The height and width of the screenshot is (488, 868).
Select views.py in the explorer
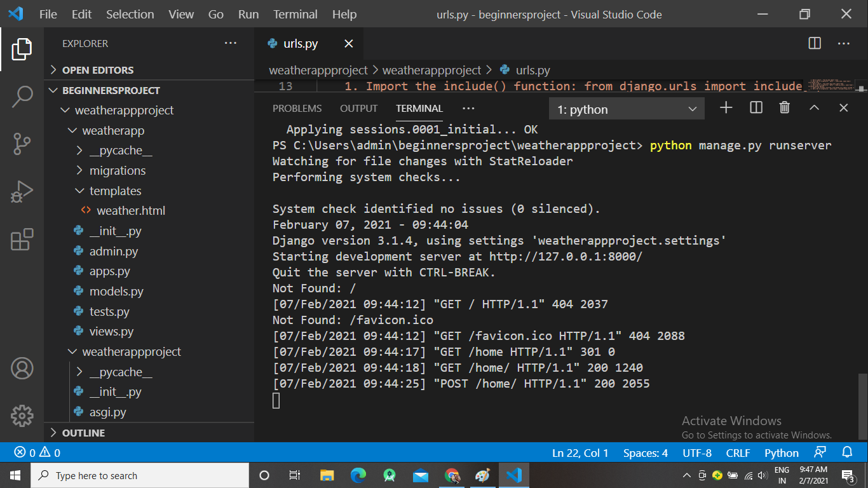[x=110, y=331]
